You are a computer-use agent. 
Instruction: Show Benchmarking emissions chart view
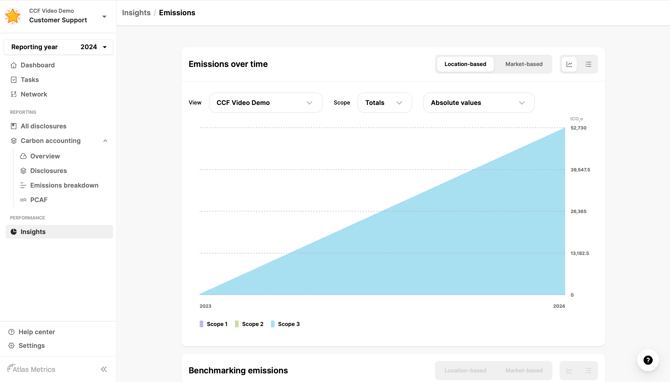pos(569,370)
